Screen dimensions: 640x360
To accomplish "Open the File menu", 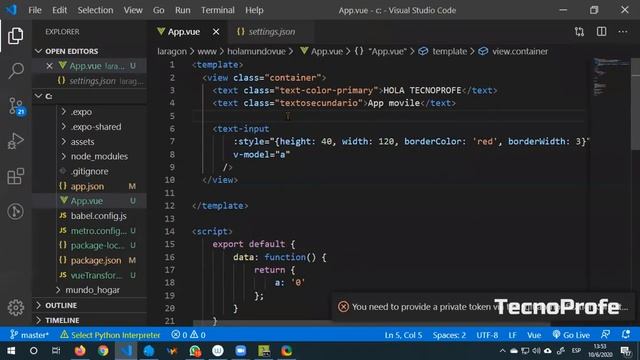I will (x=35, y=10).
